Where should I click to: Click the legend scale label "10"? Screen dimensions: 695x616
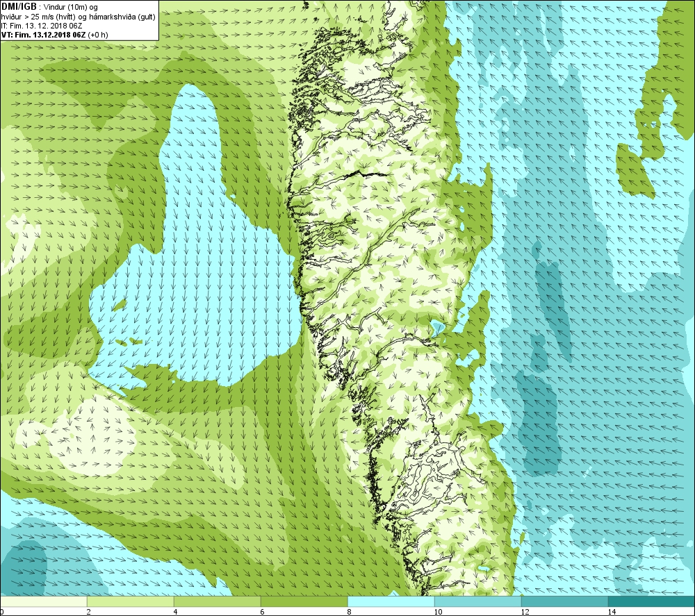(438, 612)
